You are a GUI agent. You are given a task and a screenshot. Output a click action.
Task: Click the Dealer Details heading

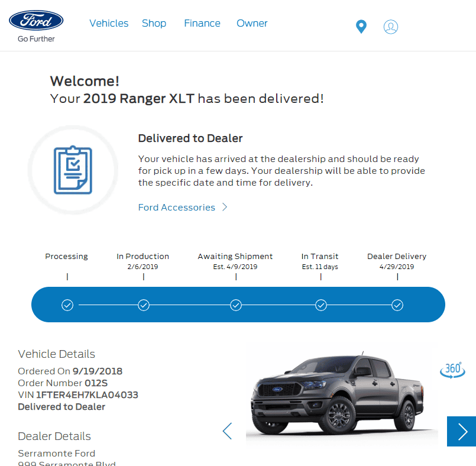[54, 436]
